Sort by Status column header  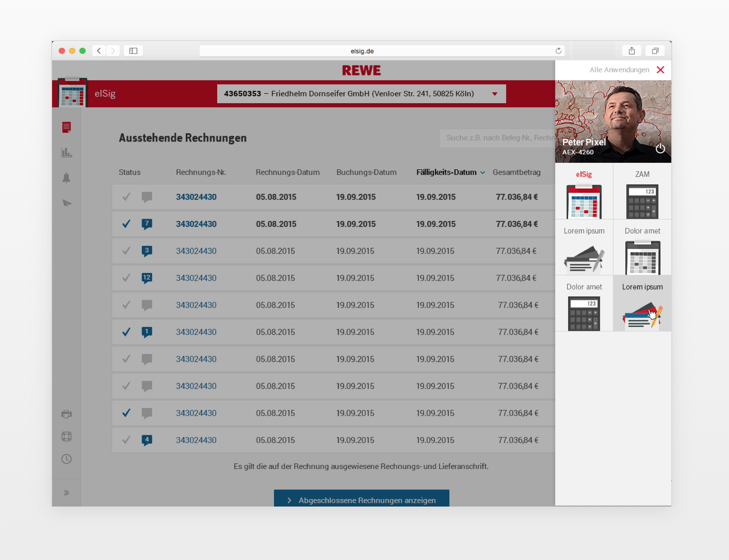129,172
